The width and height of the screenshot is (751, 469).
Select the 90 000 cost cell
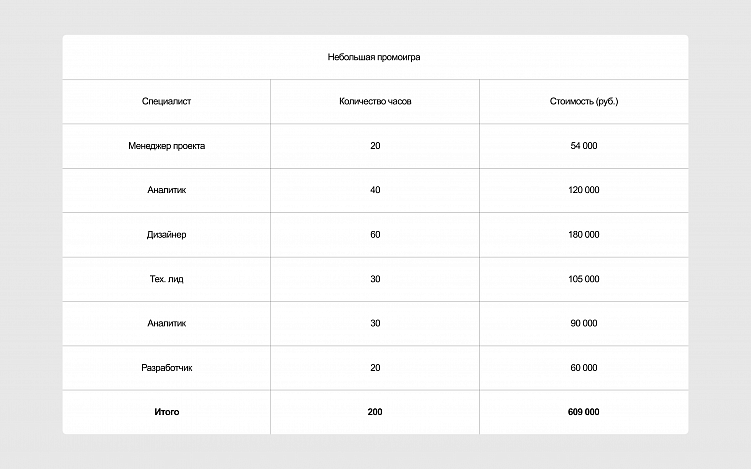(584, 323)
